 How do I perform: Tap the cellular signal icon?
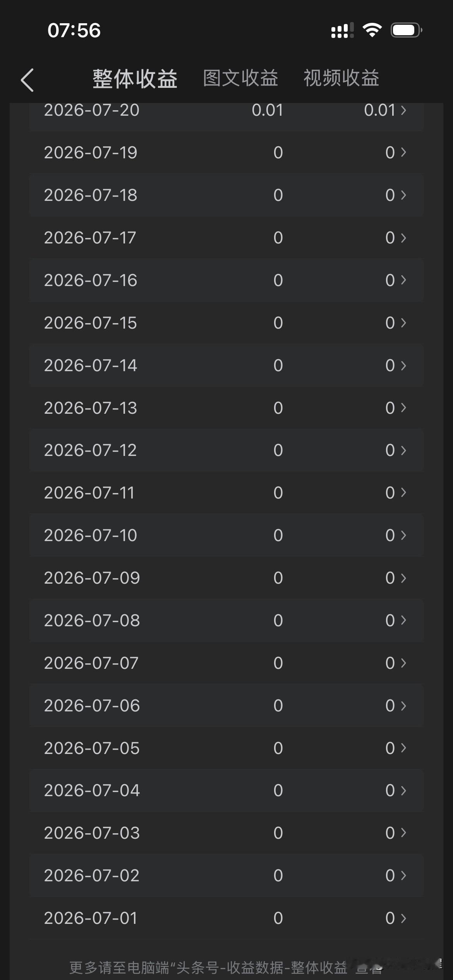coord(342,30)
